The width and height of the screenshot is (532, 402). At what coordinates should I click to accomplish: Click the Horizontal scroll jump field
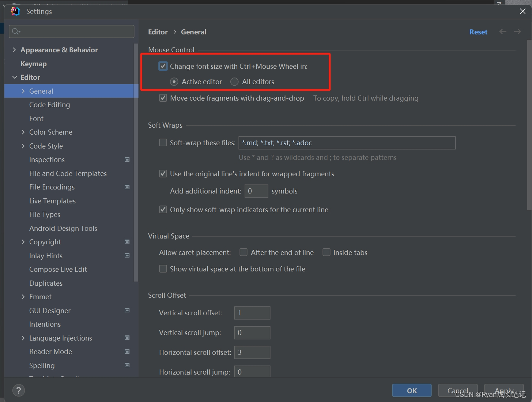pyautogui.click(x=252, y=371)
